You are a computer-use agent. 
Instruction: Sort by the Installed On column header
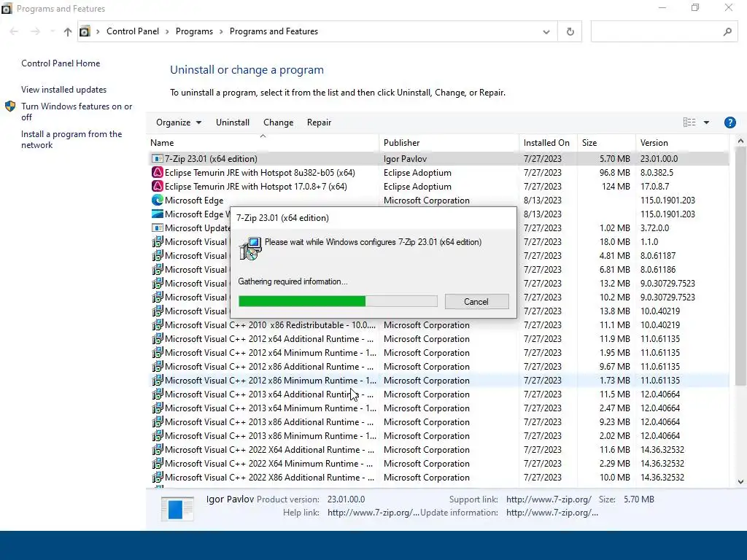coord(548,143)
